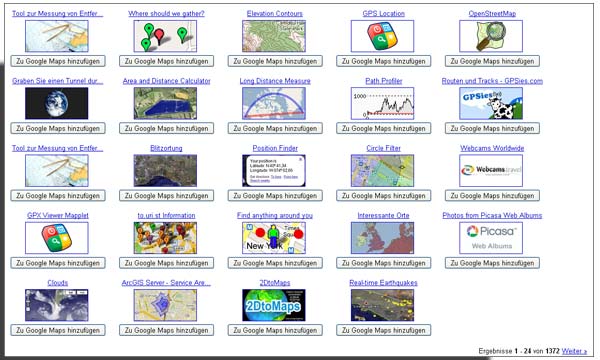Screen dimensions: 600x360
Task: Click the Picasa Web Albums logo
Action: [x=491, y=238]
